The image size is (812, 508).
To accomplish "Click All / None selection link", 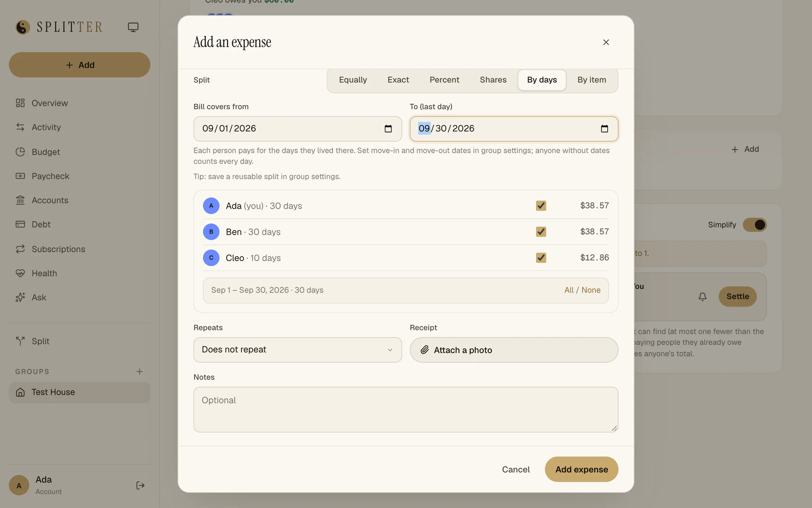I will [582, 290].
